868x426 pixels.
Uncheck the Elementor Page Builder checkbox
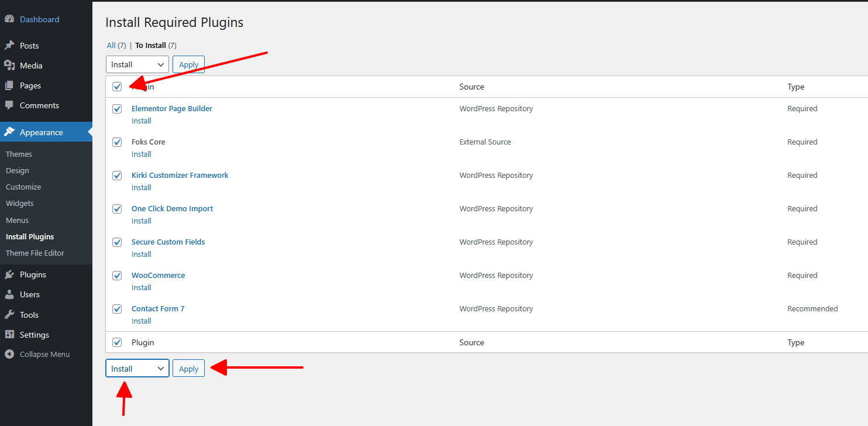click(x=117, y=109)
